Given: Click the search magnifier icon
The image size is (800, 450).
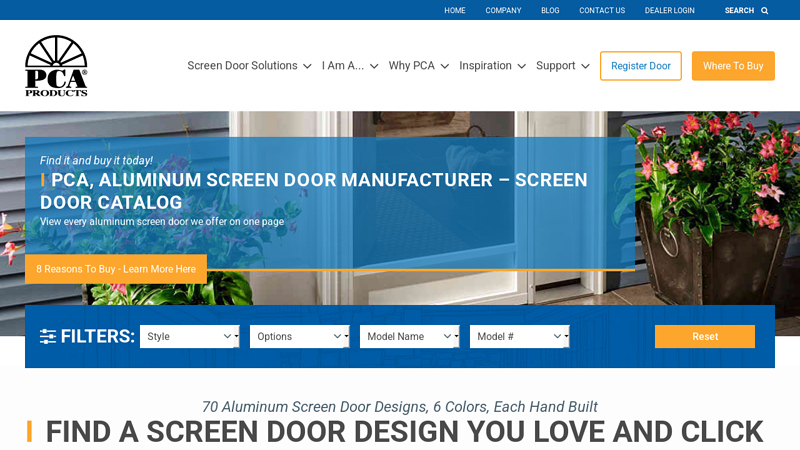Looking at the screenshot, I should pyautogui.click(x=764, y=11).
